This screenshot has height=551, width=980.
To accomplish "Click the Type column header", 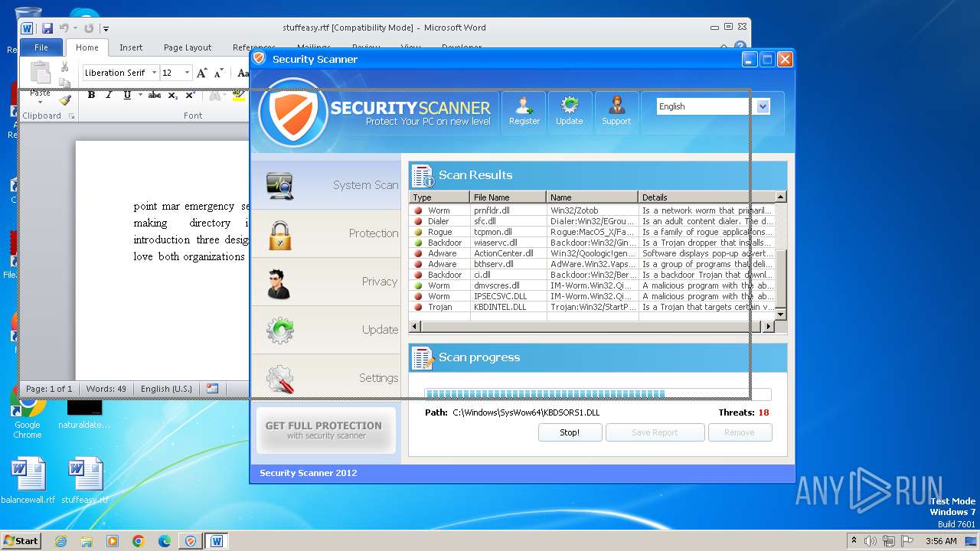I will [439, 197].
